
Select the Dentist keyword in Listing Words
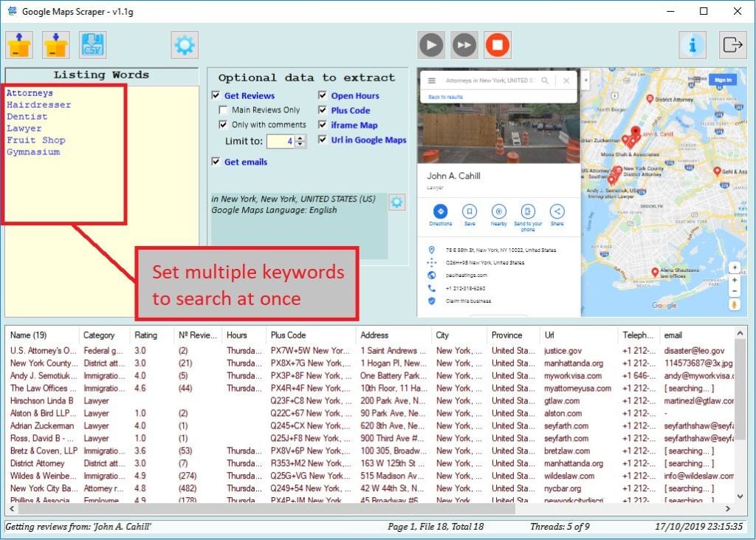pyautogui.click(x=27, y=117)
